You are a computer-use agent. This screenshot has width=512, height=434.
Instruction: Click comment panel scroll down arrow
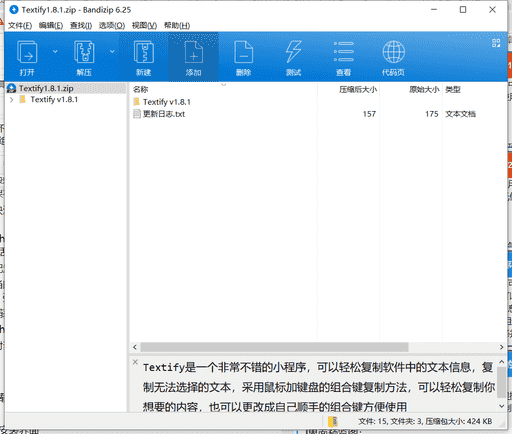[501, 406]
